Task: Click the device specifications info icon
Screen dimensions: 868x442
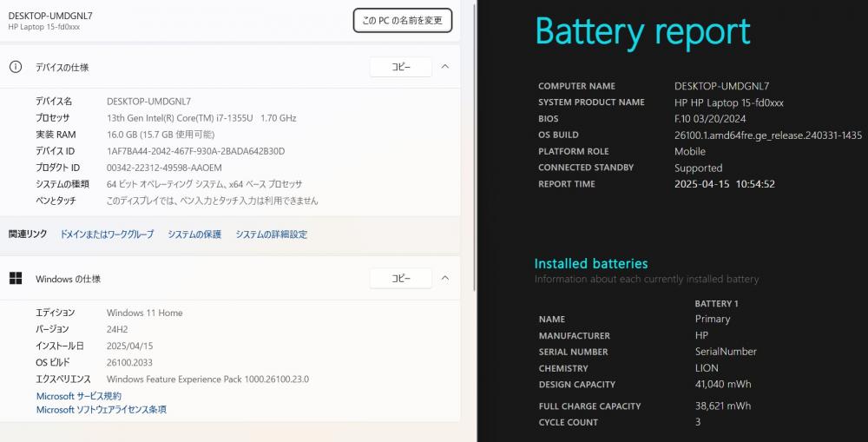Action: point(16,67)
